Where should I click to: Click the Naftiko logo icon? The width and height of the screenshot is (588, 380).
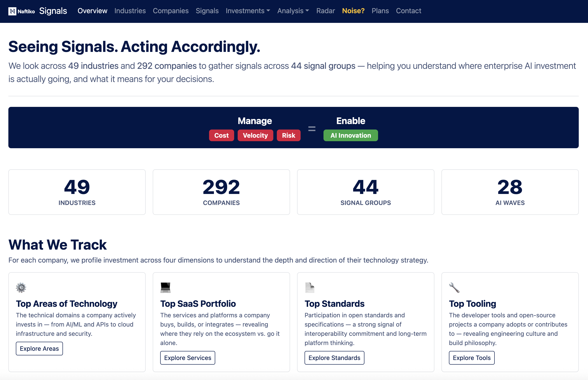(x=12, y=11)
